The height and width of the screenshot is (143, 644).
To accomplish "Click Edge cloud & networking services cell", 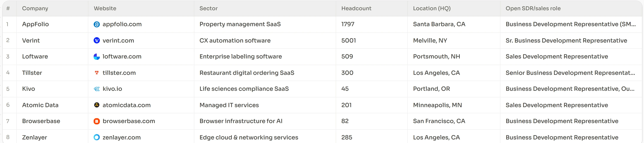I will click(265, 137).
